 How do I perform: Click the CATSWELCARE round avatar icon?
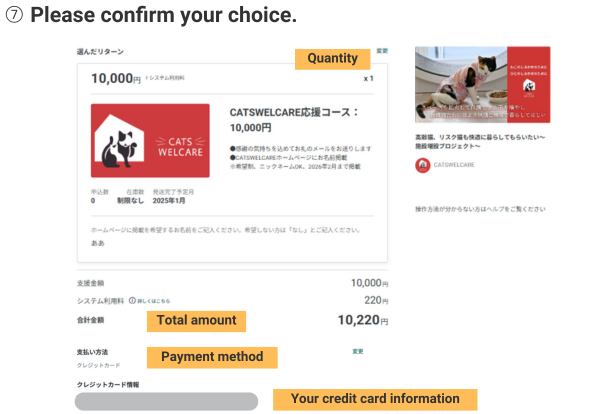tap(422, 164)
